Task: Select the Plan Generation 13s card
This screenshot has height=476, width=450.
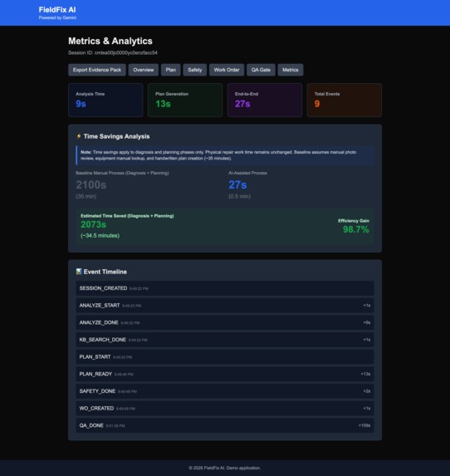Action: click(x=185, y=101)
